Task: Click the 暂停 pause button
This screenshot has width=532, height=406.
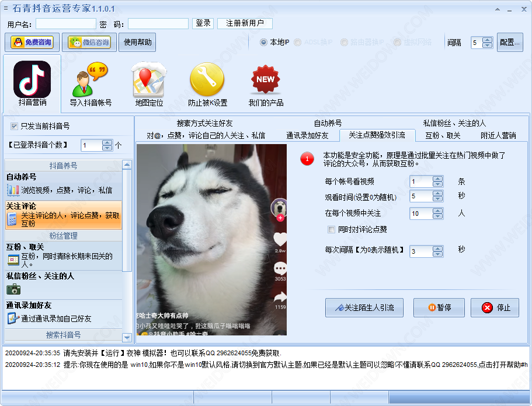Action: [x=439, y=308]
